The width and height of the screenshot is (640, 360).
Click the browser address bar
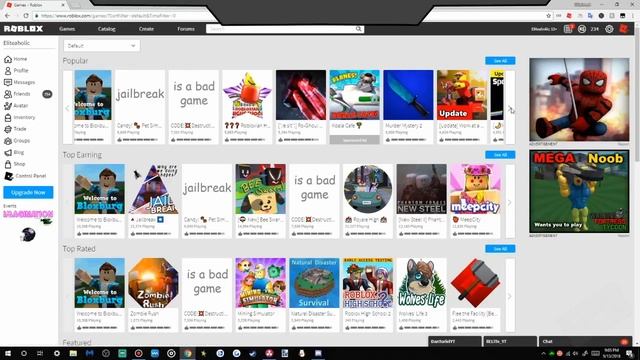286,16
